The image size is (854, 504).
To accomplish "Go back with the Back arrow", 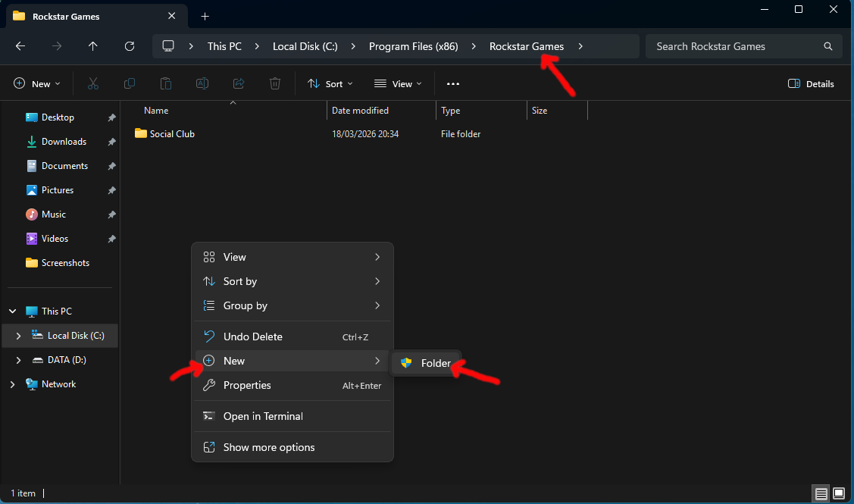I will tap(20, 46).
